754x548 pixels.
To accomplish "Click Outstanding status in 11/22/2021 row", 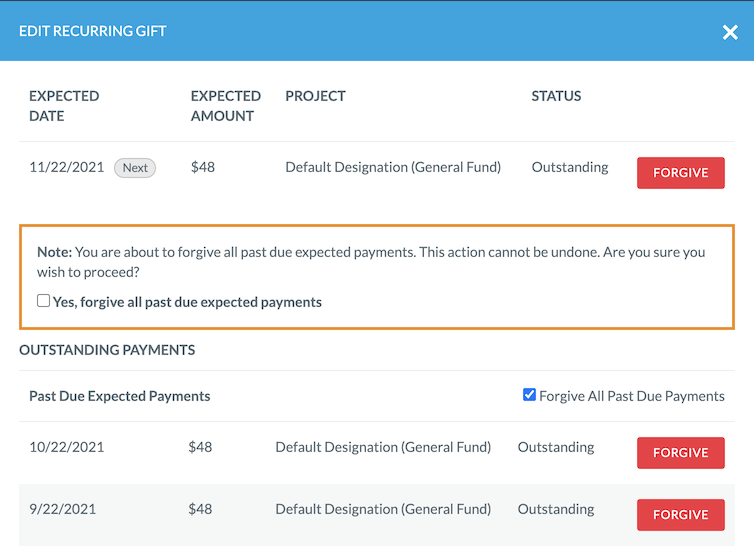I will [570, 167].
